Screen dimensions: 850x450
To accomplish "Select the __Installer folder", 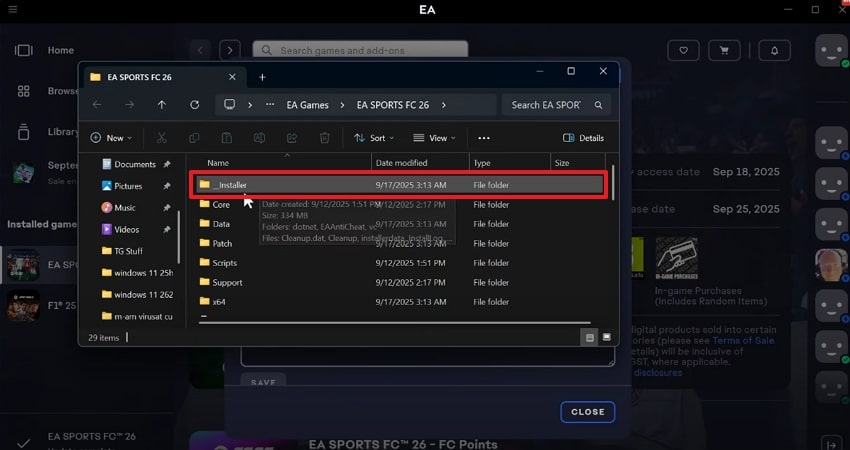I will 399,185.
